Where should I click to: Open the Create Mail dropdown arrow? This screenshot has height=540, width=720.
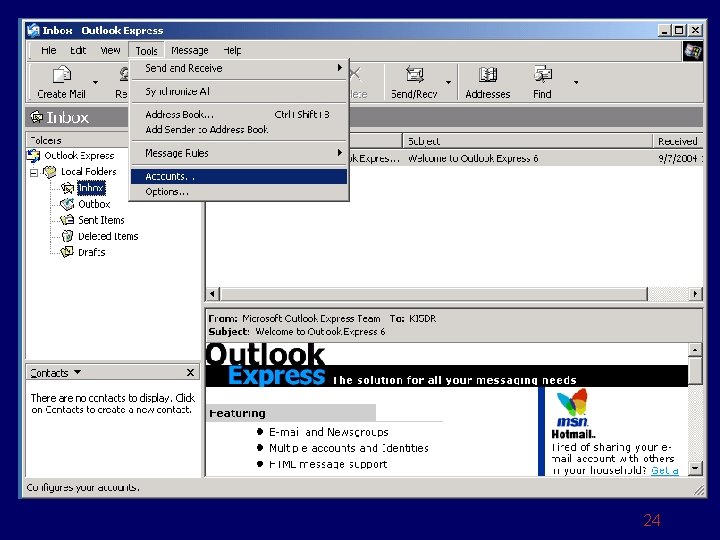pos(96,83)
